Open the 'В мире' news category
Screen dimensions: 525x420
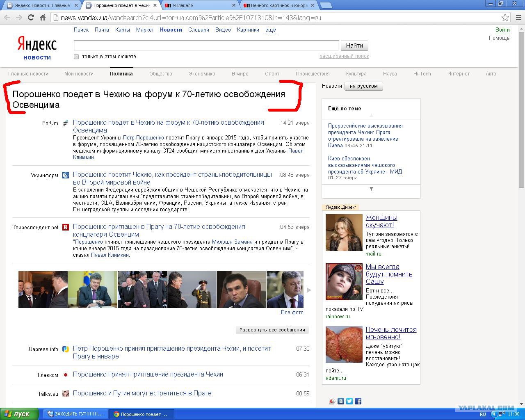pyautogui.click(x=240, y=74)
